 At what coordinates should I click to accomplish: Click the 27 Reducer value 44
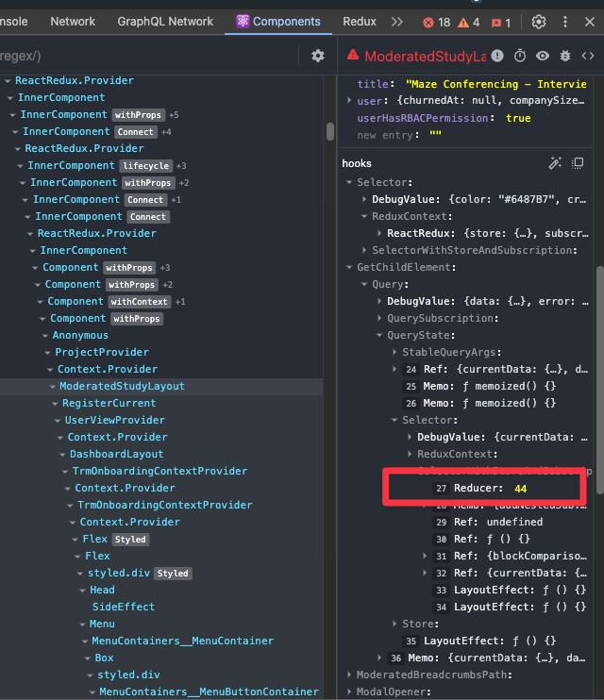[x=520, y=489]
